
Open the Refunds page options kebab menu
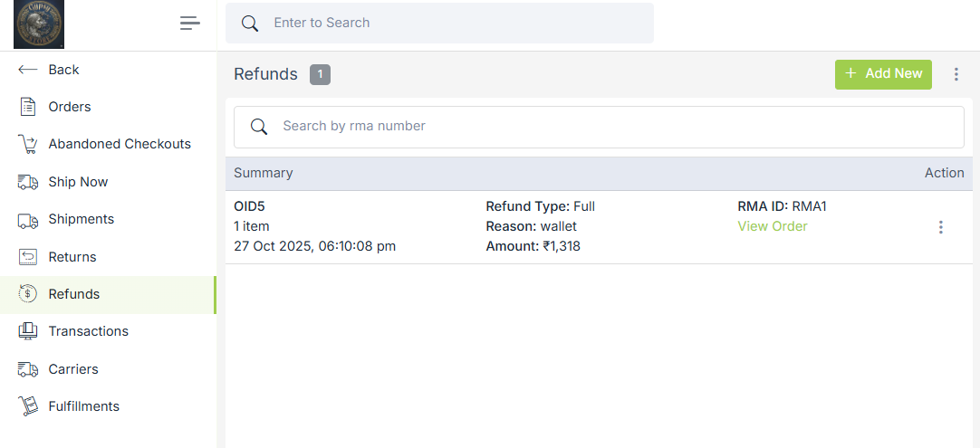[956, 74]
